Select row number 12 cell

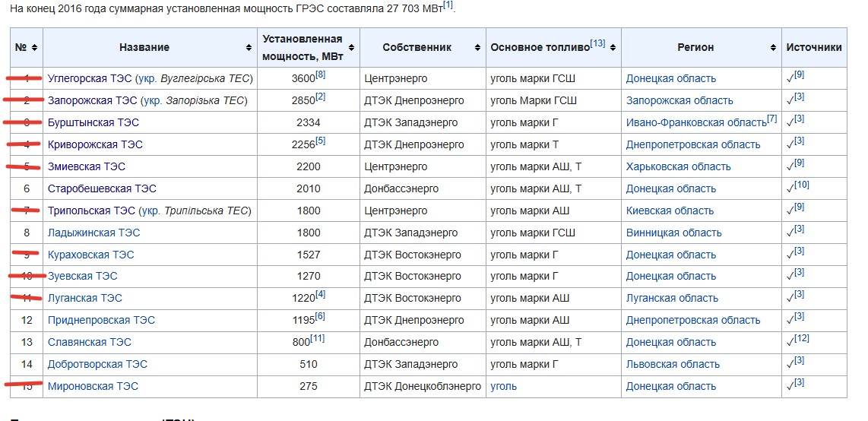tap(27, 321)
